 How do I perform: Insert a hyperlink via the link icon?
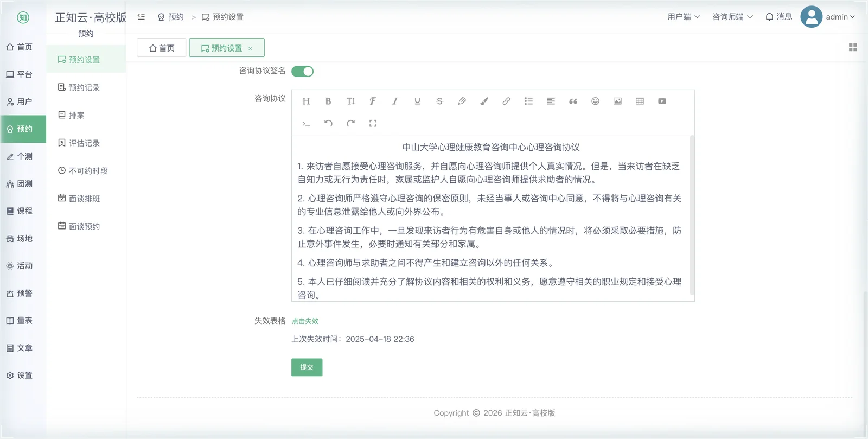(x=506, y=101)
